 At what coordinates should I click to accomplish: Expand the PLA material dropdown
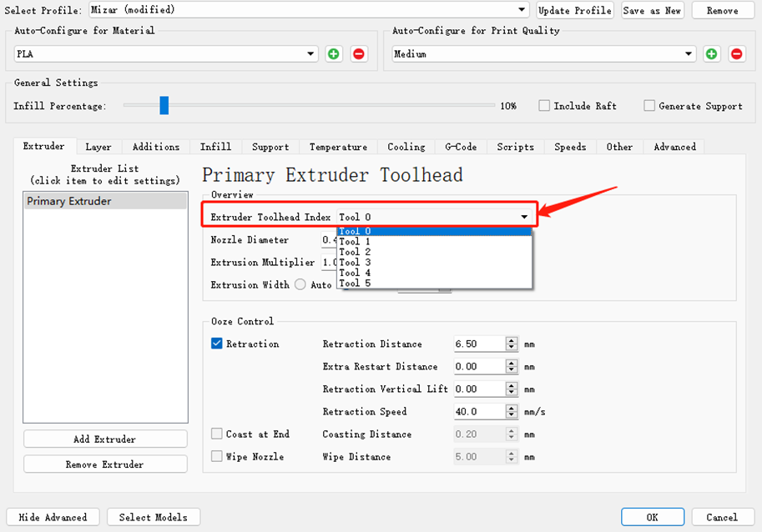(x=166, y=54)
